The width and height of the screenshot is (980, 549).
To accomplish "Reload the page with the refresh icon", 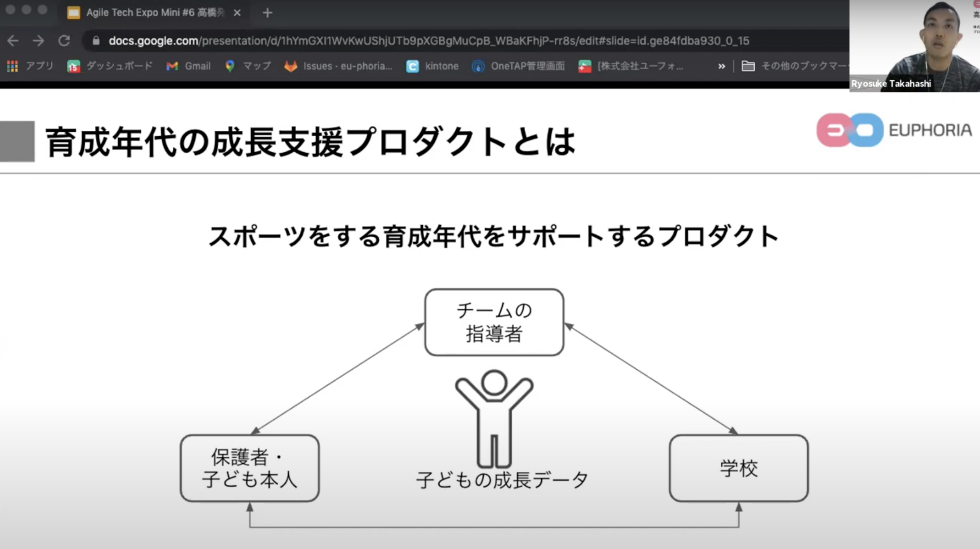I will pyautogui.click(x=64, y=41).
